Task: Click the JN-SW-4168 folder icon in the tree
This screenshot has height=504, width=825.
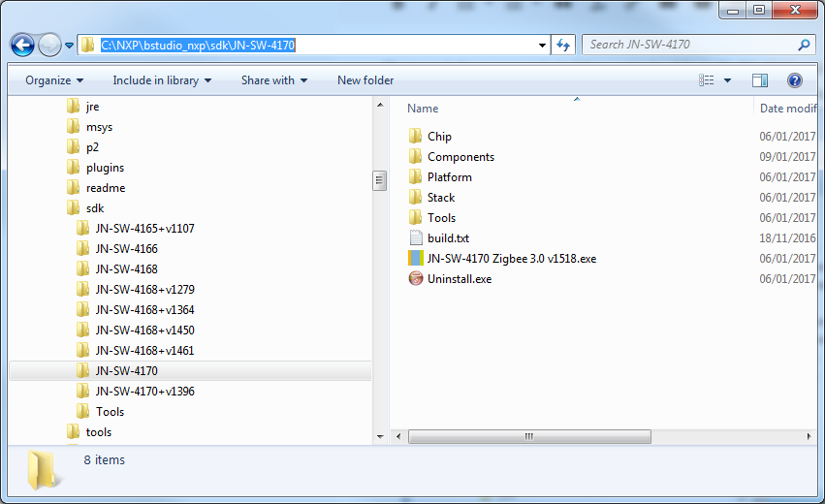Action: (x=82, y=269)
